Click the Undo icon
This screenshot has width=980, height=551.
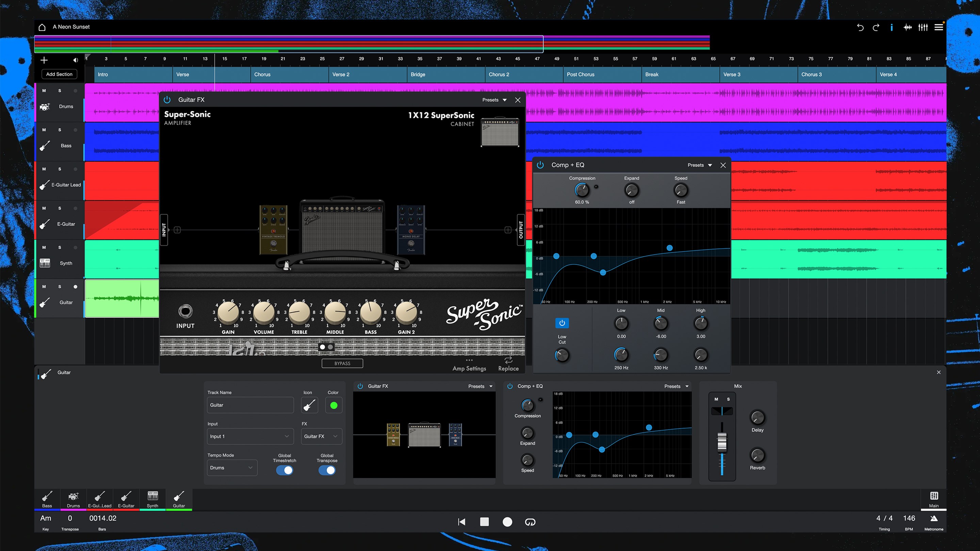(x=860, y=27)
